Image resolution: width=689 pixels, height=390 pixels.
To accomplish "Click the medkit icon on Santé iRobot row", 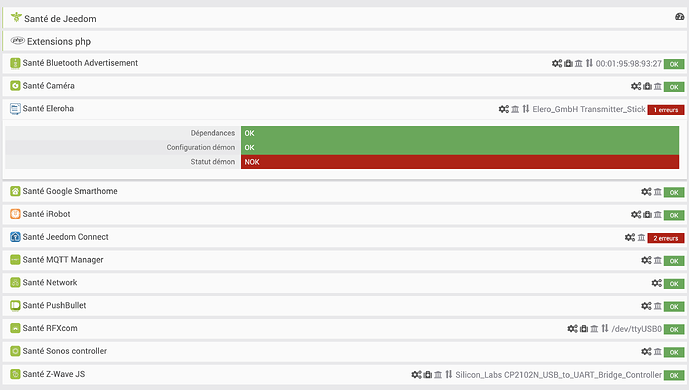I will pyautogui.click(x=647, y=215).
